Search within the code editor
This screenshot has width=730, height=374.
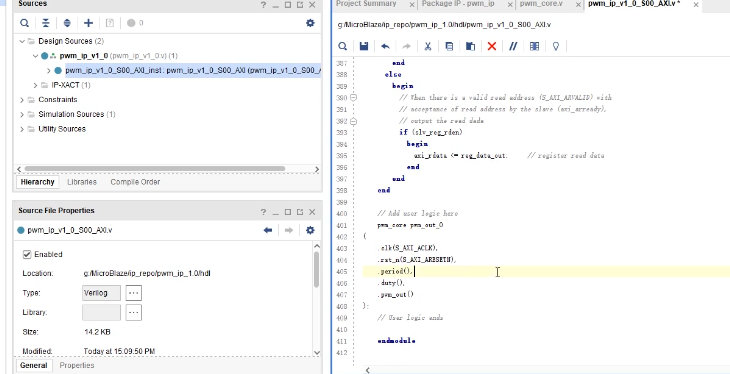pyautogui.click(x=343, y=46)
